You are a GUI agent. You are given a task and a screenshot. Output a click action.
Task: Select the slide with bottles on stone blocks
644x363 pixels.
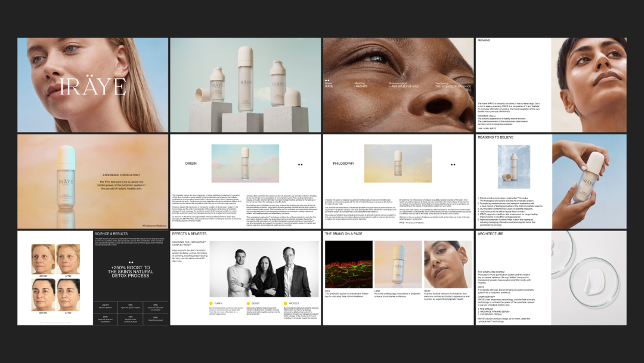pos(246,85)
